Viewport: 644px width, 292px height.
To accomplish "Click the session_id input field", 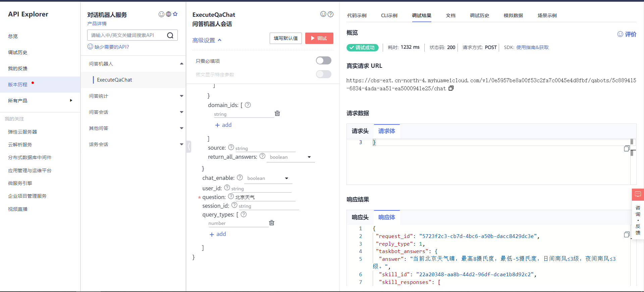I will (268, 206).
